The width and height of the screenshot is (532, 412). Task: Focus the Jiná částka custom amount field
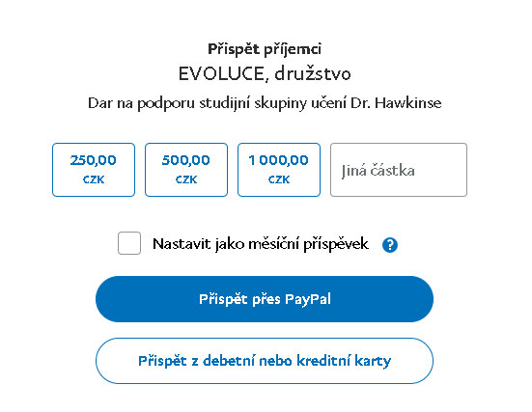click(x=399, y=170)
